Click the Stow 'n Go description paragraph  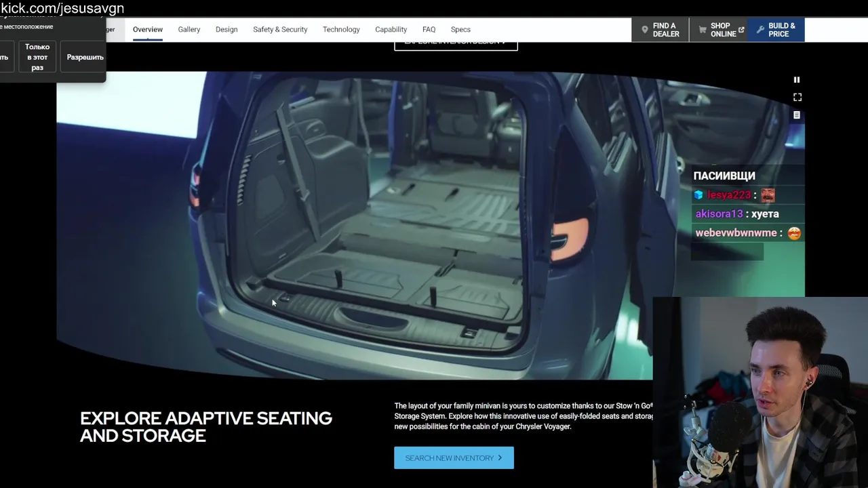(x=524, y=416)
